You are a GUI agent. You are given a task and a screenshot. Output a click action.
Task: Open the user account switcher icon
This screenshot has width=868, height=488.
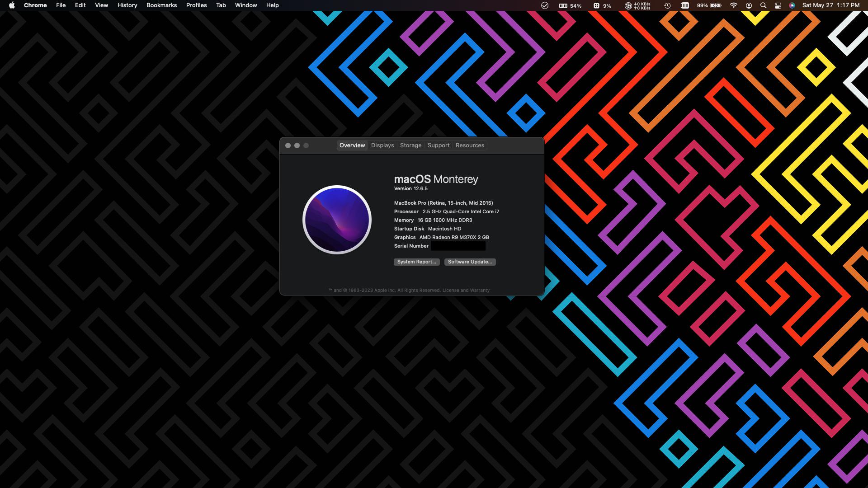(x=749, y=5)
